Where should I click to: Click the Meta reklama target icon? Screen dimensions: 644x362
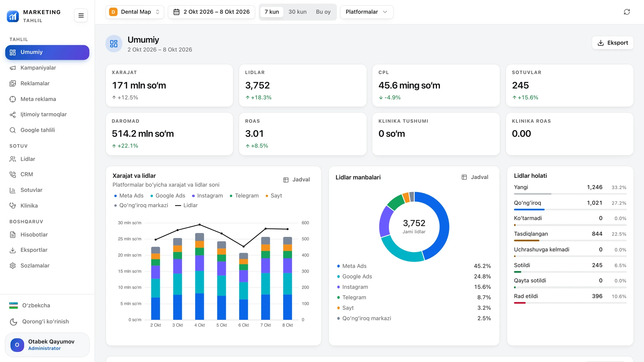pyautogui.click(x=13, y=99)
